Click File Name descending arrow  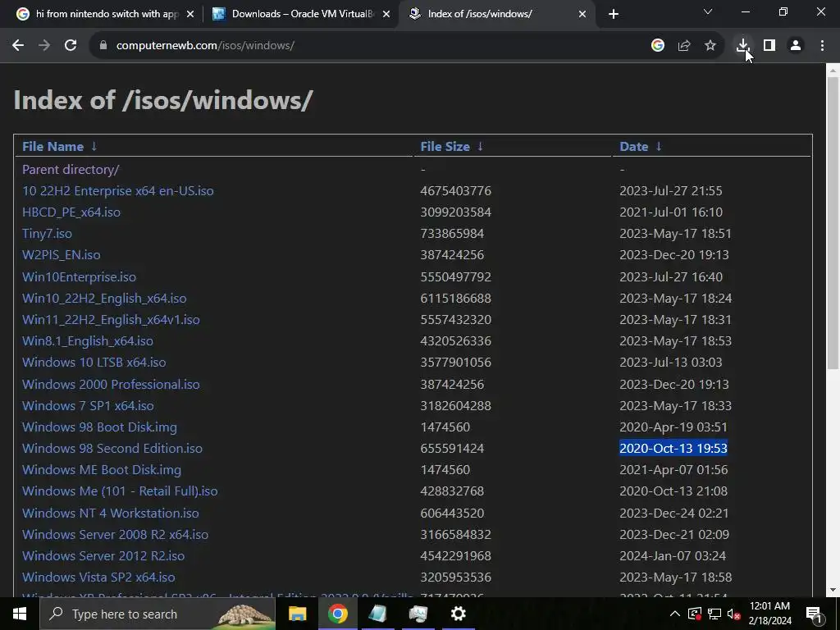[x=94, y=146]
